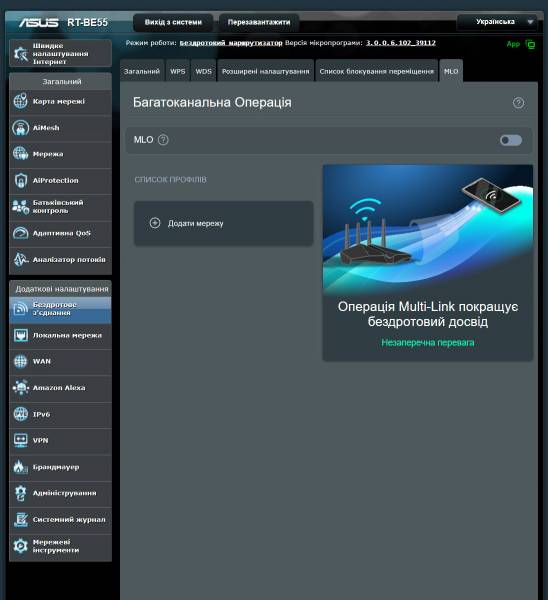Open Розширені налаштування tab
The height and width of the screenshot is (600, 548).
click(266, 71)
